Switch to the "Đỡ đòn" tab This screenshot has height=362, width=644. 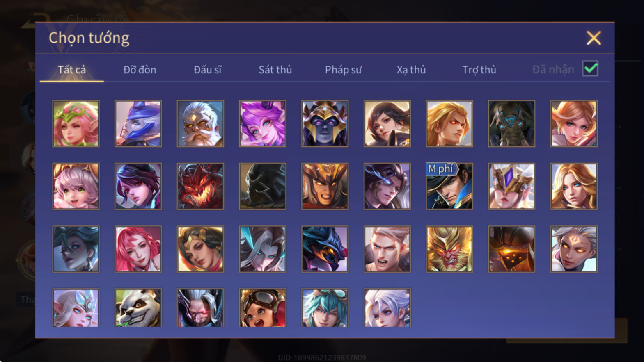[x=140, y=70]
